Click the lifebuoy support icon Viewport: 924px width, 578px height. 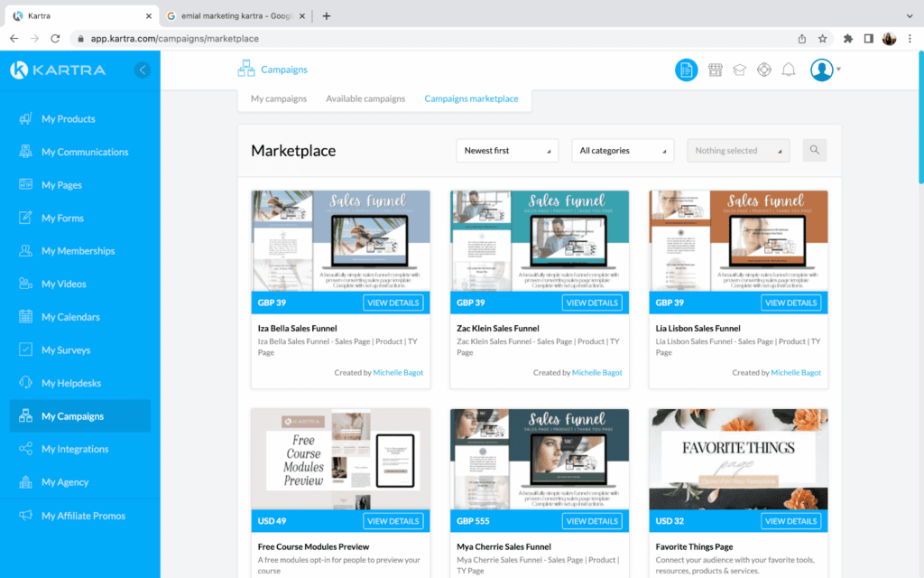click(763, 70)
